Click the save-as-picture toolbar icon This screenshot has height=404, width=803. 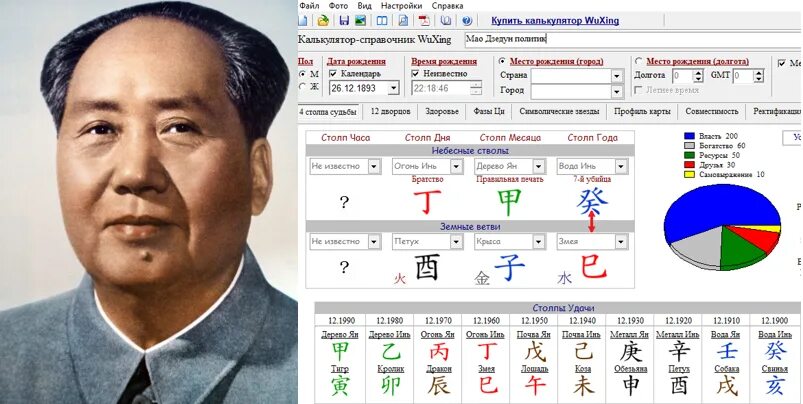[x=361, y=20]
